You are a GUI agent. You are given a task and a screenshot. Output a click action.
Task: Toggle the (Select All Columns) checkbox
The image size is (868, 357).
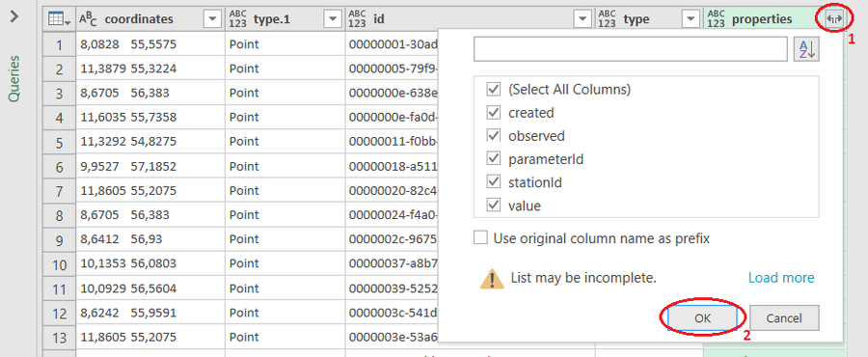coord(493,89)
